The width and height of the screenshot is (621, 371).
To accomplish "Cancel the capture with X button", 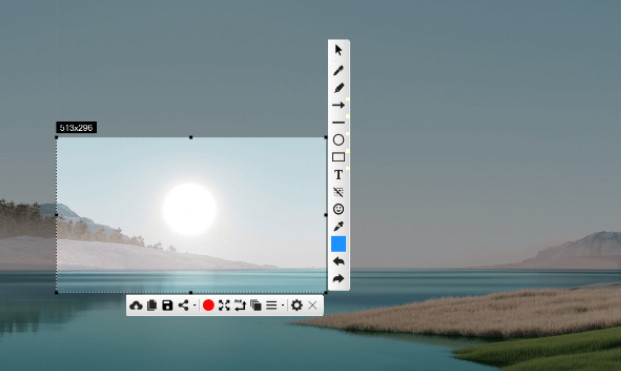I will tap(312, 305).
